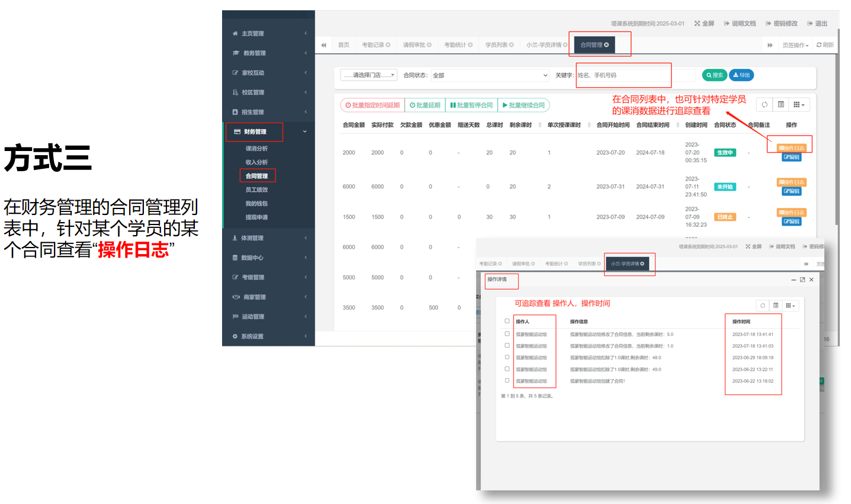
Task: Click the 批量暂停合同 button
Action: point(471,105)
